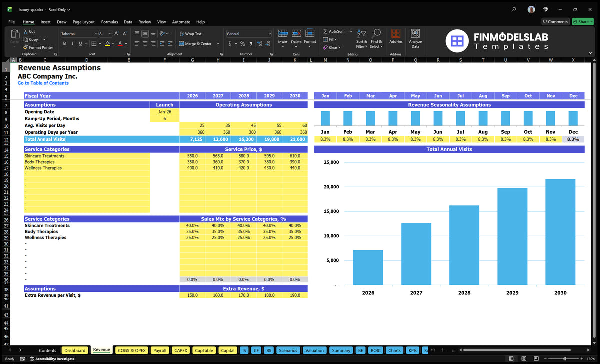This screenshot has height=364, width=600.
Task: Select the Jan-26 opening date cell
Action: (165, 112)
